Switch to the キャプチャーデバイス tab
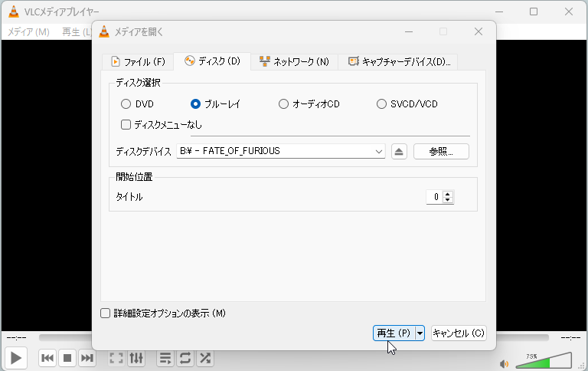This screenshot has height=371, width=588. point(398,61)
